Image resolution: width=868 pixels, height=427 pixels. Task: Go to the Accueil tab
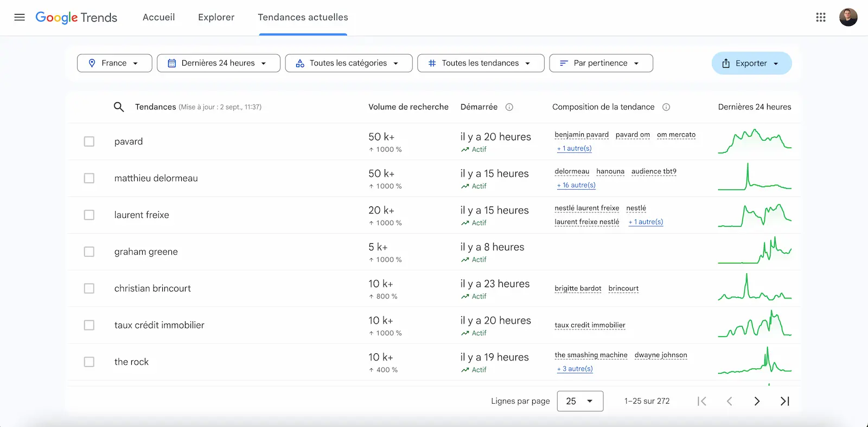click(x=158, y=17)
